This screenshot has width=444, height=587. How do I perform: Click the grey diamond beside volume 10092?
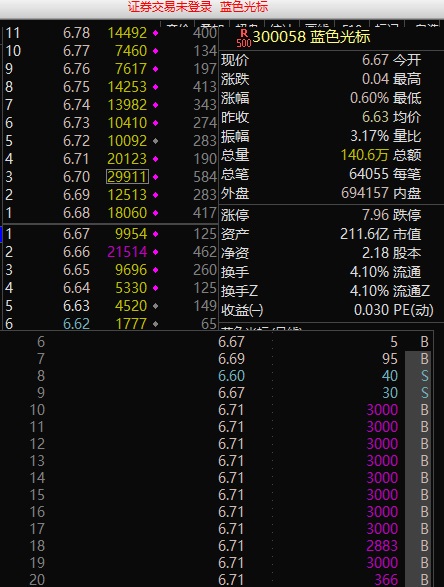pyautogui.click(x=155, y=141)
